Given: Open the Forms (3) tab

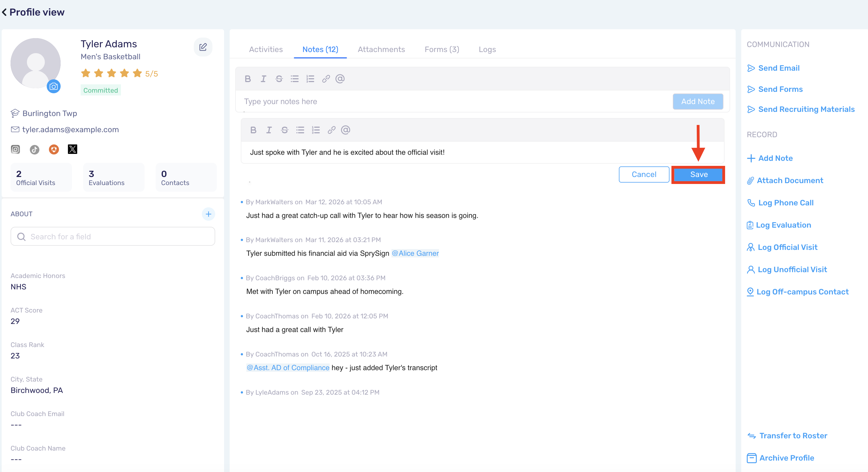Looking at the screenshot, I should [442, 50].
